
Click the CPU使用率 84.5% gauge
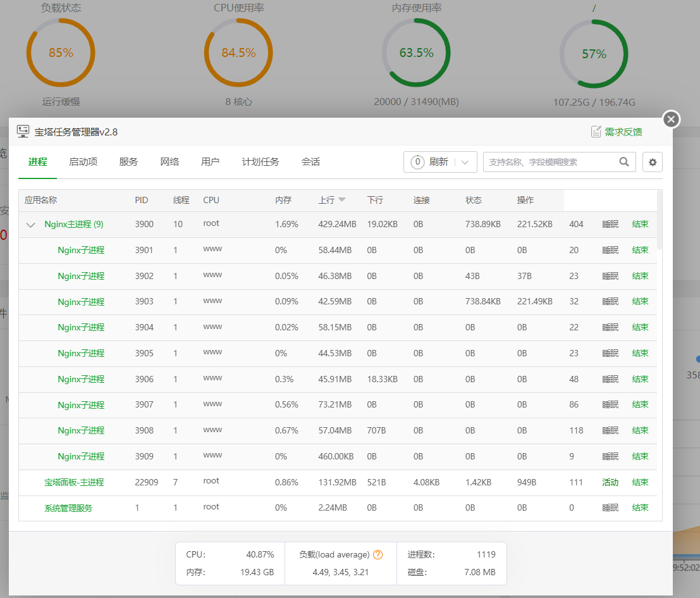tap(238, 53)
